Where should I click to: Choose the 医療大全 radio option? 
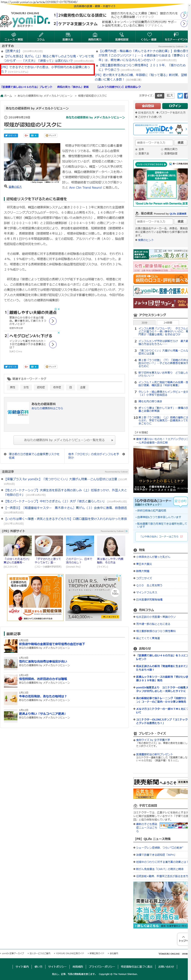[x=137, y=153]
